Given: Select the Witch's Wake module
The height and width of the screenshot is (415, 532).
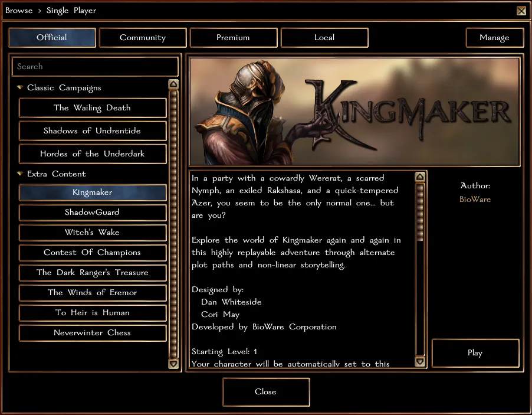Looking at the screenshot, I should [x=93, y=233].
